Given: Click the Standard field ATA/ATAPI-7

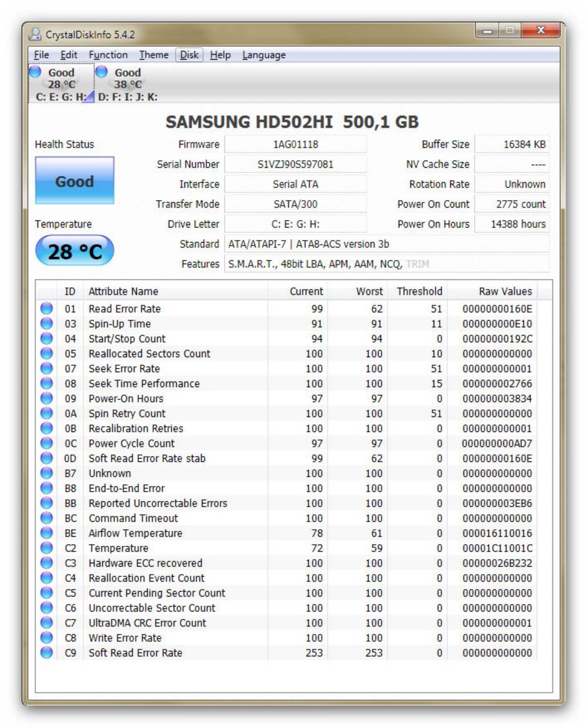Looking at the screenshot, I should pyautogui.click(x=387, y=244).
